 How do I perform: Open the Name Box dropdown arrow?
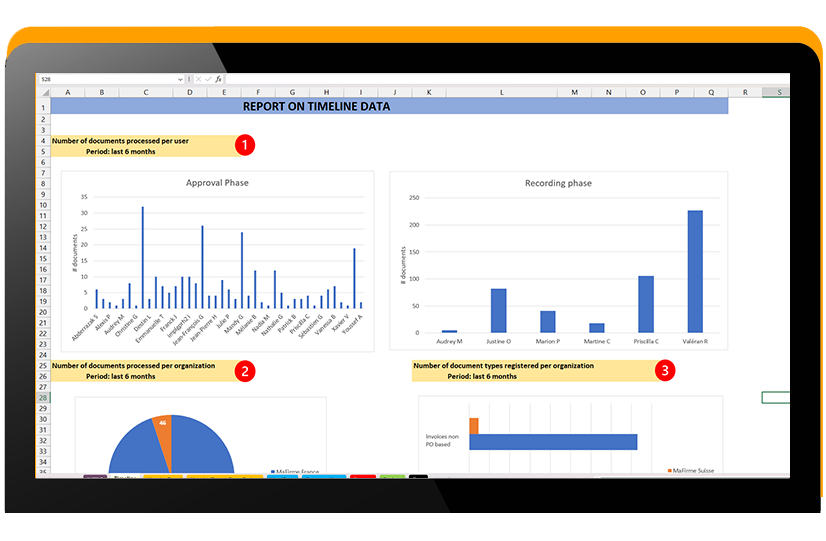(x=180, y=80)
